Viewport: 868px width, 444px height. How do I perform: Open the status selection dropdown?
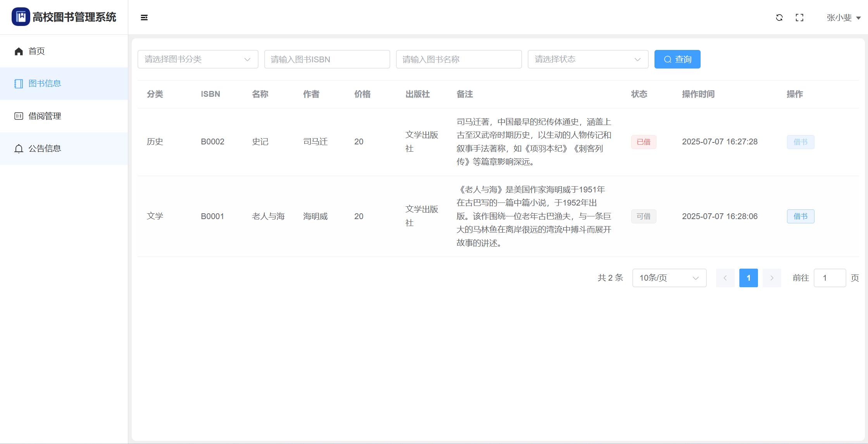point(588,59)
